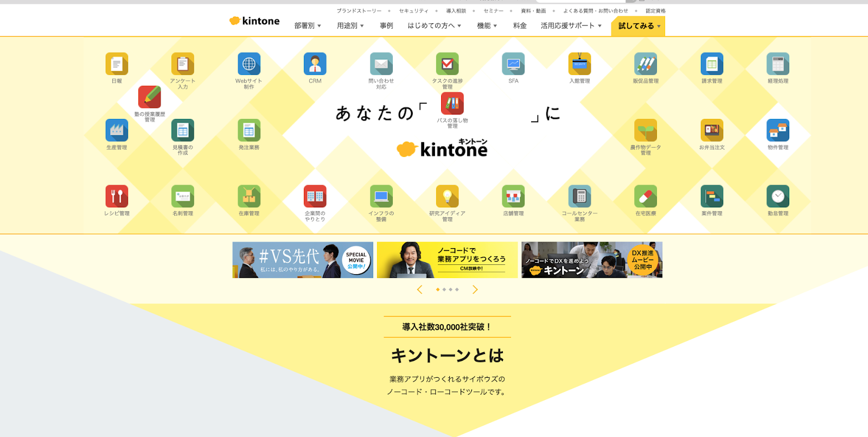868x437 pixels.
Task: Click the 請求管理 spreadsheet icon
Action: 712,64
